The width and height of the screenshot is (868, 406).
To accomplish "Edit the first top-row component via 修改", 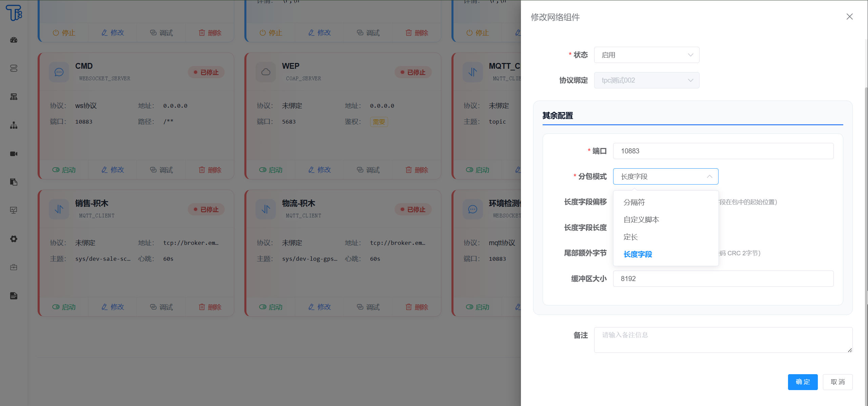I will [x=113, y=33].
